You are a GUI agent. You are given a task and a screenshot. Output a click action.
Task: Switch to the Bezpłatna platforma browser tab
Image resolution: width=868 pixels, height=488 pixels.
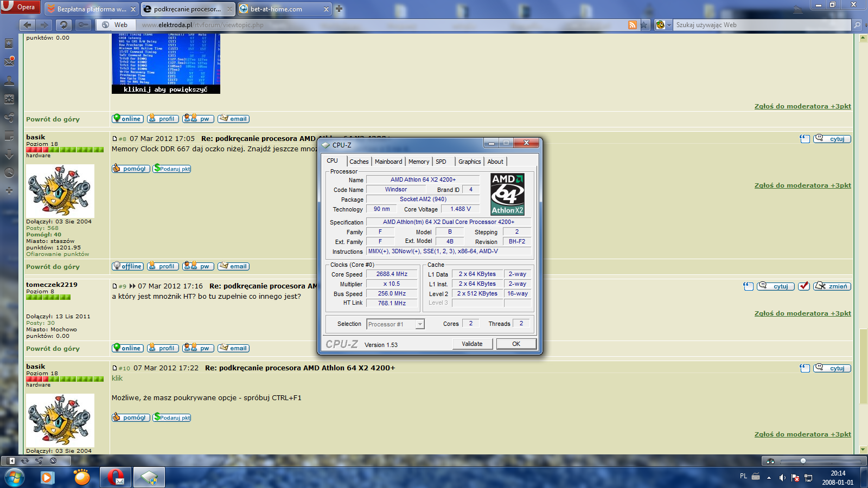pos(91,9)
